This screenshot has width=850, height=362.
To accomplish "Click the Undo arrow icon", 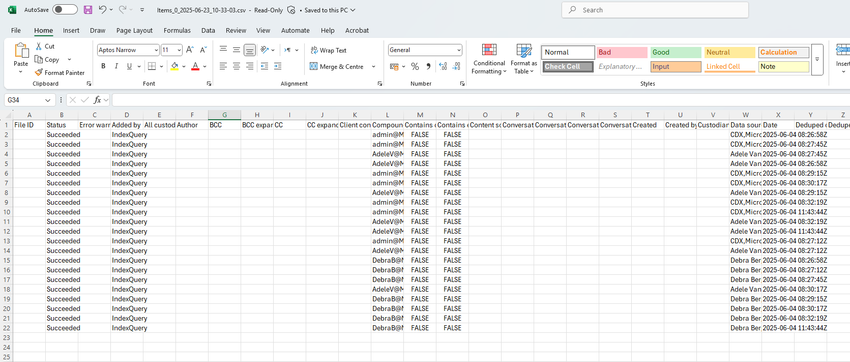I will point(102,10).
